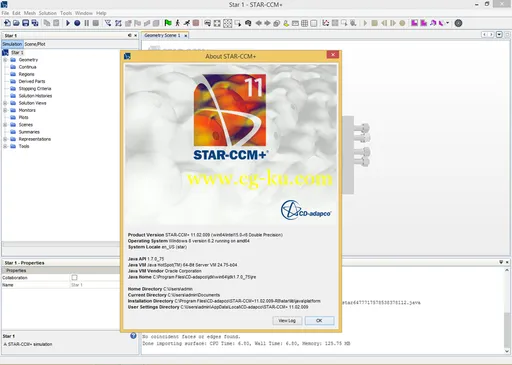Viewport: 512px width, 365px height.
Task: Click the magenta curved arrow toolbar icon
Action: point(433,23)
